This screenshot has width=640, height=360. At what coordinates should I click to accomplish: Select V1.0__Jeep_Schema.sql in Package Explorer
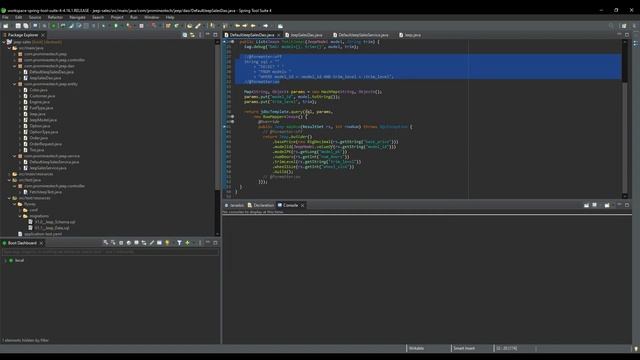(55, 222)
